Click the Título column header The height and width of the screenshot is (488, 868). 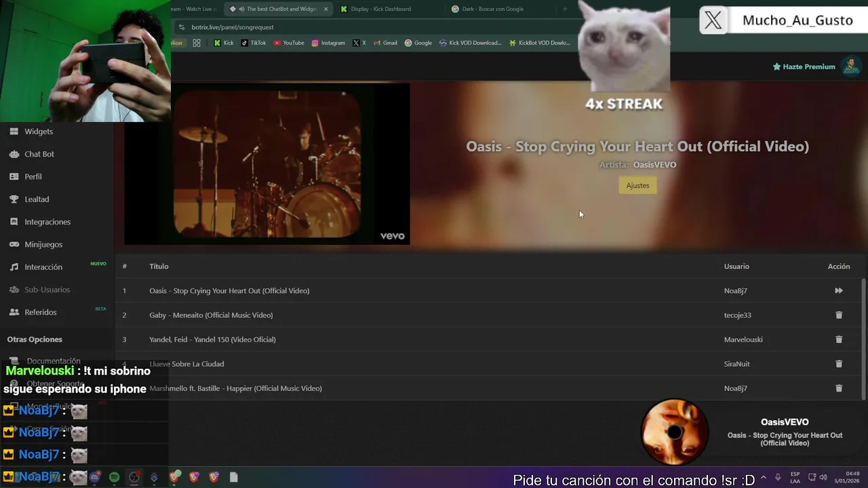pos(159,266)
